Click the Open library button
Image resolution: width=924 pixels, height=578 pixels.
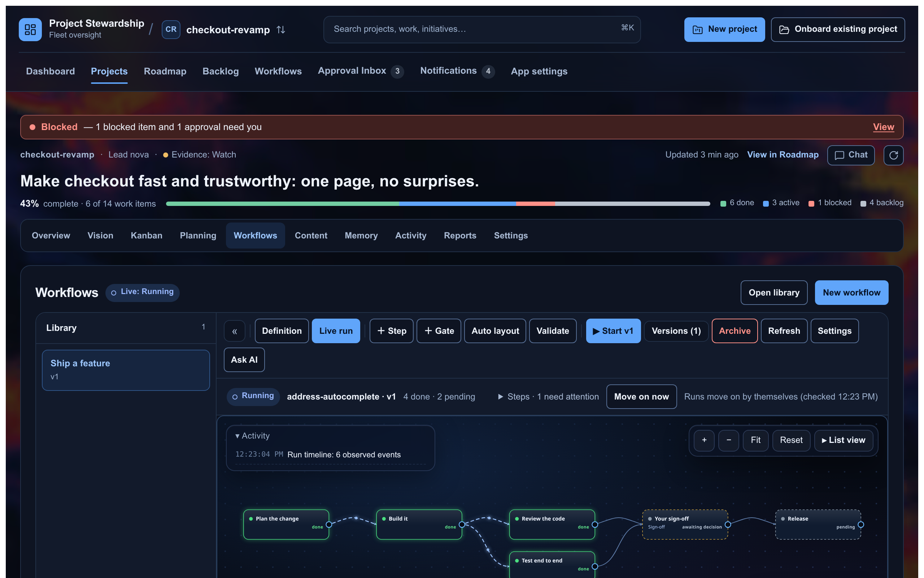[773, 293]
